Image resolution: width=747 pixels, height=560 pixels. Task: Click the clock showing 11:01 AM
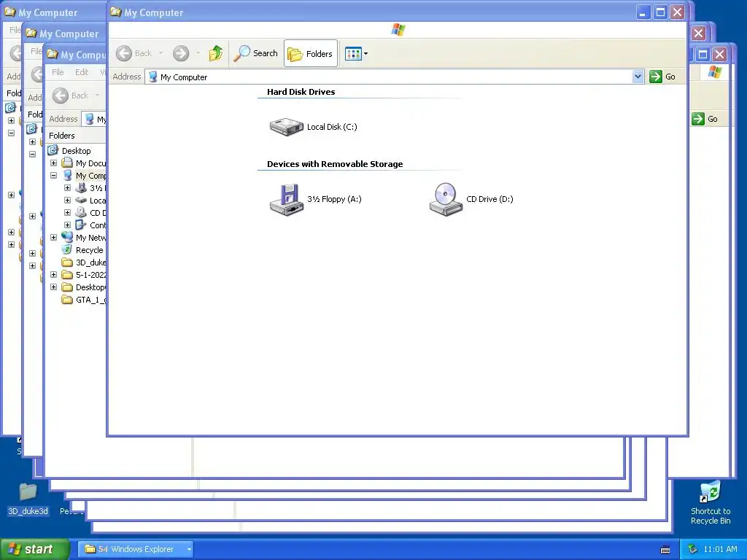point(720,550)
